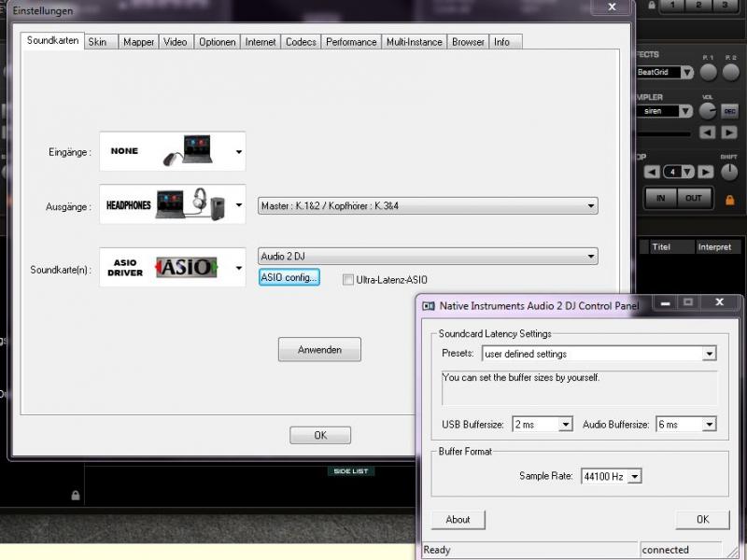Click the lock icon at bottom left

pyautogui.click(x=76, y=496)
